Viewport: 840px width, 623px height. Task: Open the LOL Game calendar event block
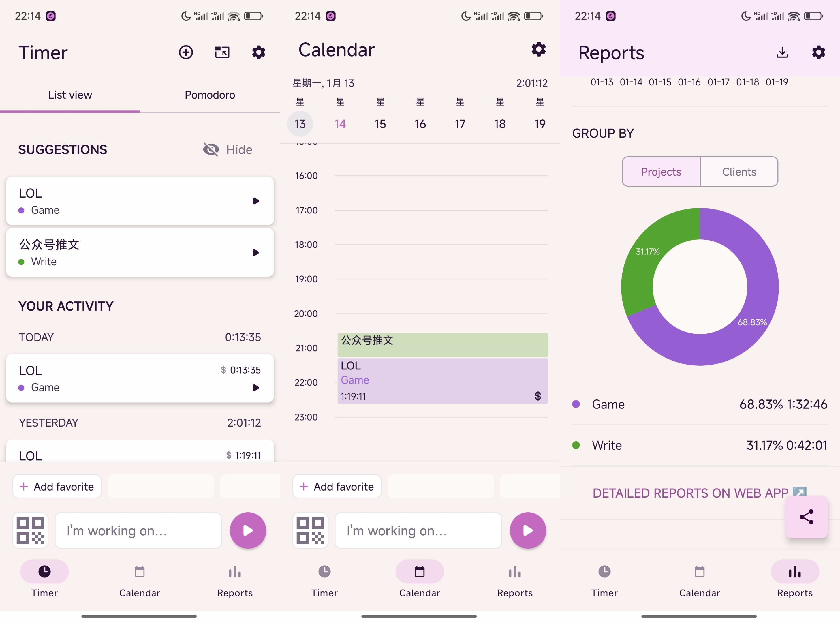pos(442,381)
